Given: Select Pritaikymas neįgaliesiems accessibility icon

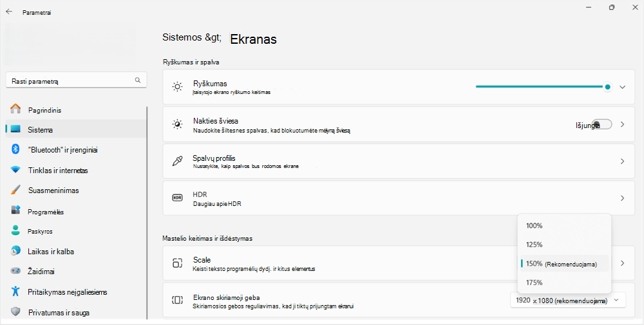Looking at the screenshot, I should (15, 292).
